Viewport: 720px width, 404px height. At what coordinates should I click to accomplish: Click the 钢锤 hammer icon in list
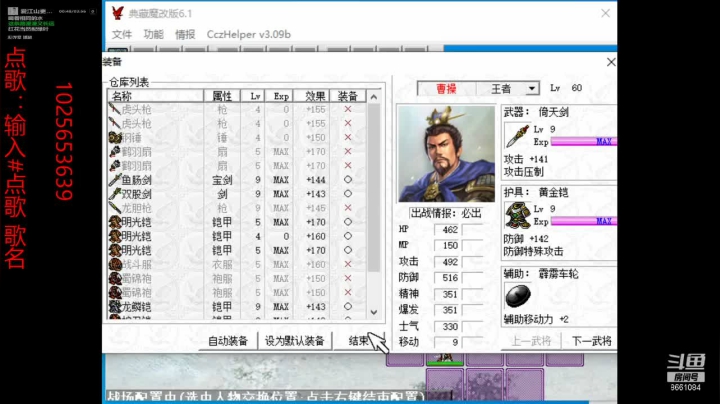[115, 137]
